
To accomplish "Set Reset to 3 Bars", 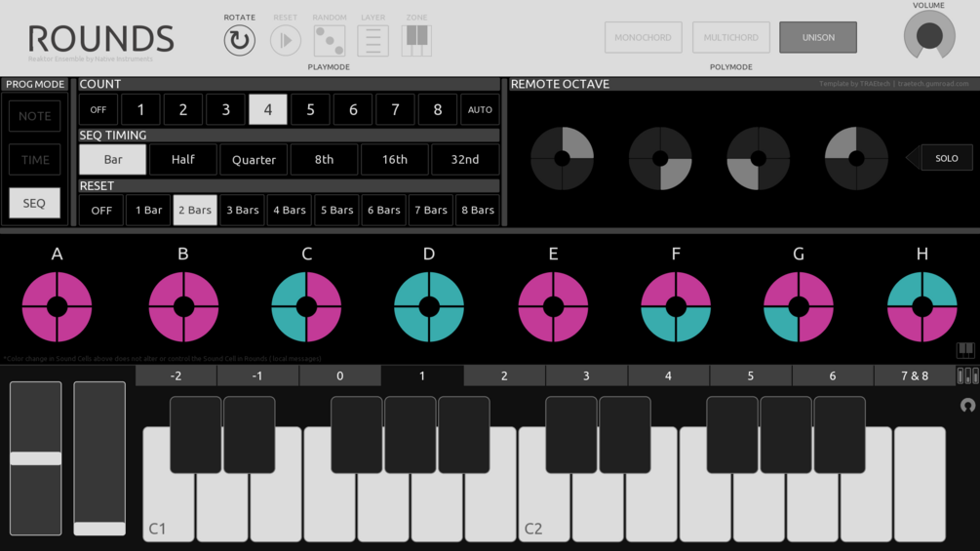I will pos(243,210).
